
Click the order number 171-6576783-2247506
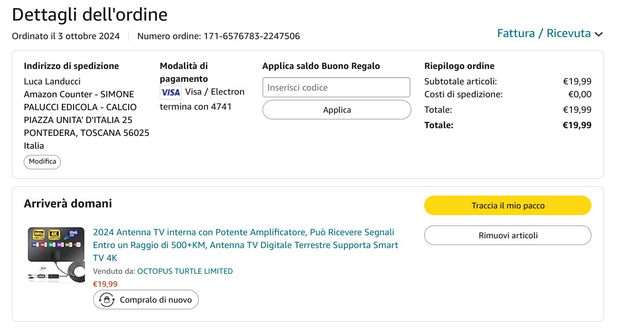pyautogui.click(x=252, y=36)
